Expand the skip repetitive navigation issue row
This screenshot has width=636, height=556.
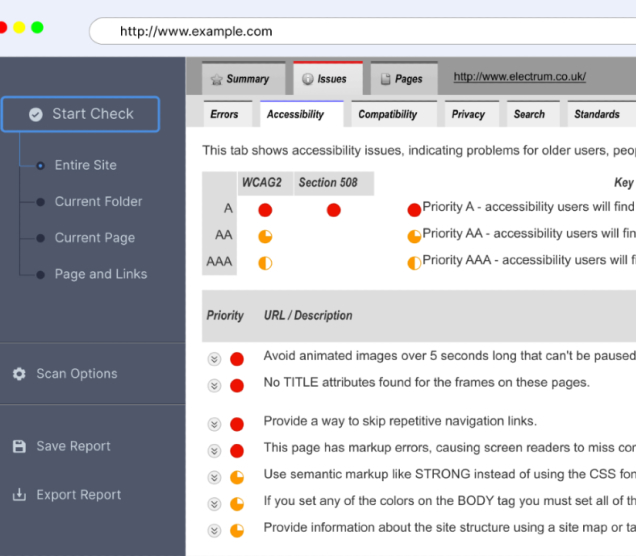(x=214, y=424)
